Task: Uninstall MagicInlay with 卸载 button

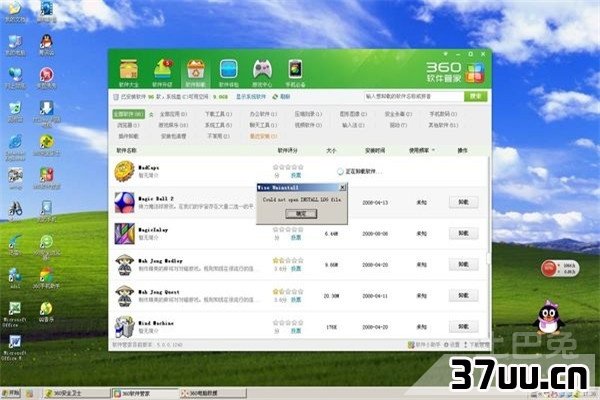Action: click(463, 233)
